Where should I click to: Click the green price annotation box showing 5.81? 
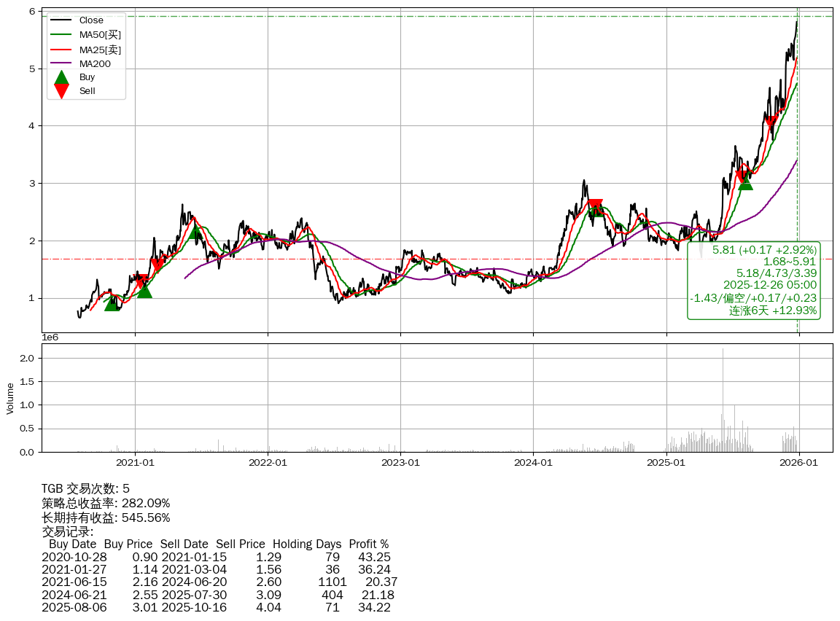pyautogui.click(x=753, y=281)
